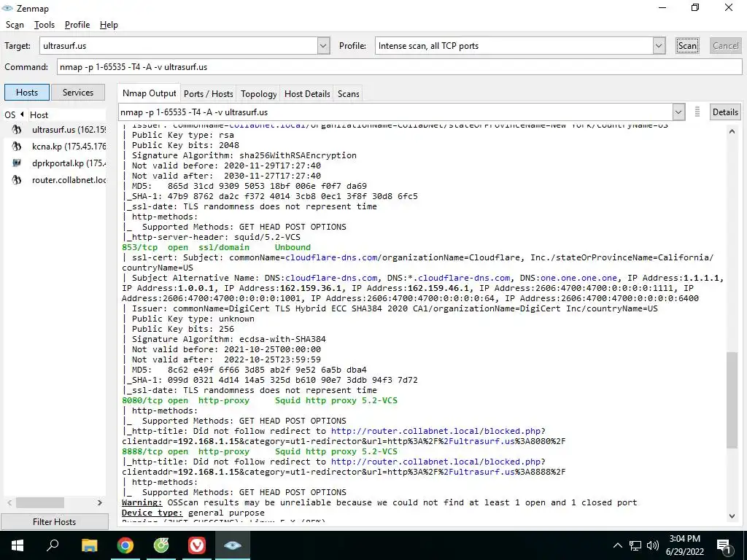Click the OS icon beside ultrasurf.us host
Viewport: 747px width, 560px height.
[x=17, y=130]
